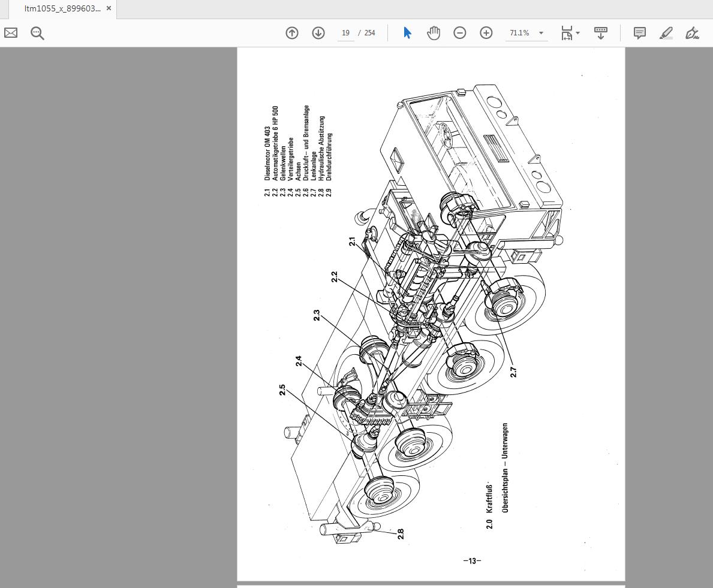Click the 2.7 callout label on diagram
The height and width of the screenshot is (588, 713).
pos(513,372)
